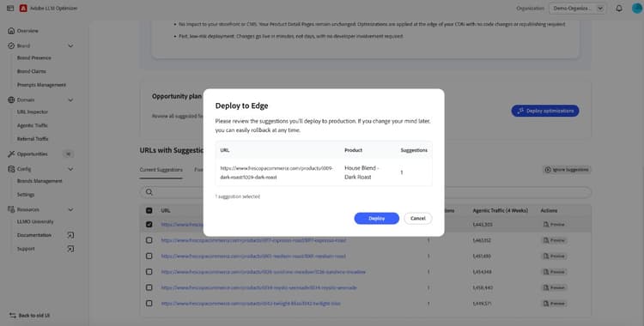Viewport: 644px width, 326px height.
Task: Check the espresso-roast URL row checkbox
Action: pyautogui.click(x=149, y=240)
